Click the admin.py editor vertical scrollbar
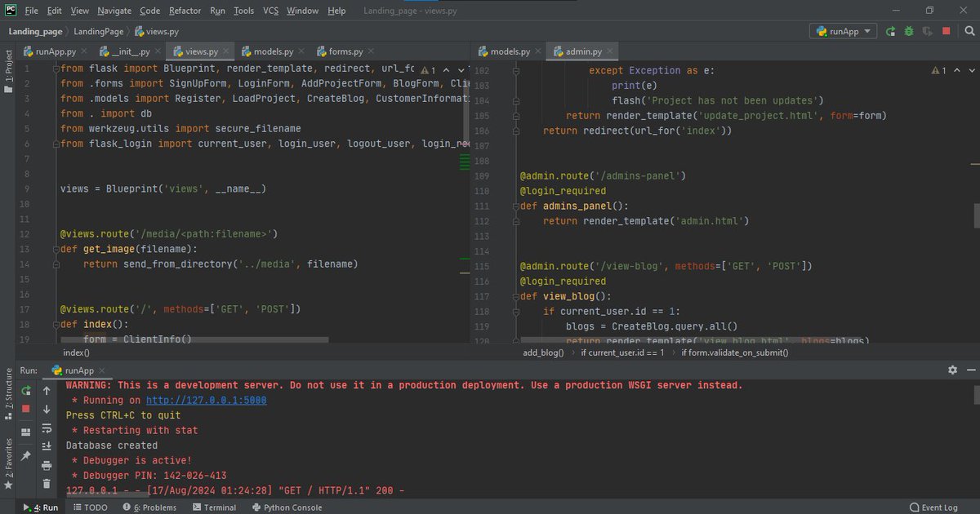Viewport: 980px width, 514px height. tap(976, 215)
